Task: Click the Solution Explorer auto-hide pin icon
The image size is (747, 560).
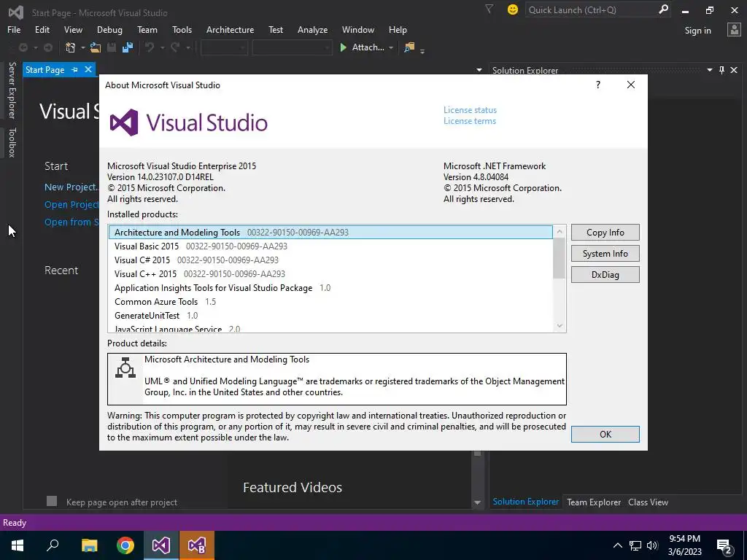Action: pyautogui.click(x=721, y=70)
